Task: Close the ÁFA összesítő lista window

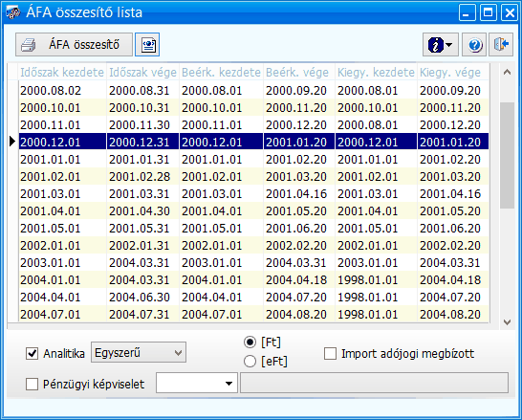Action: tap(510, 12)
